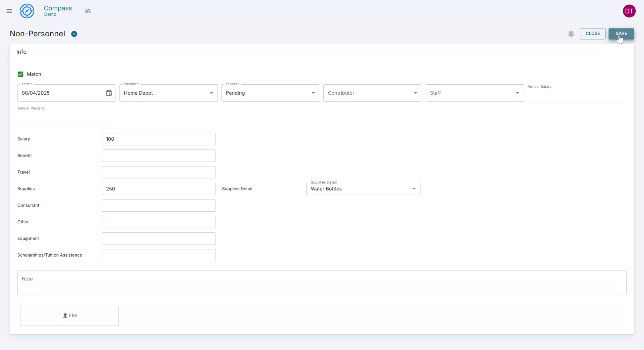
Task: Open the DT user avatar menu
Action: point(629,11)
